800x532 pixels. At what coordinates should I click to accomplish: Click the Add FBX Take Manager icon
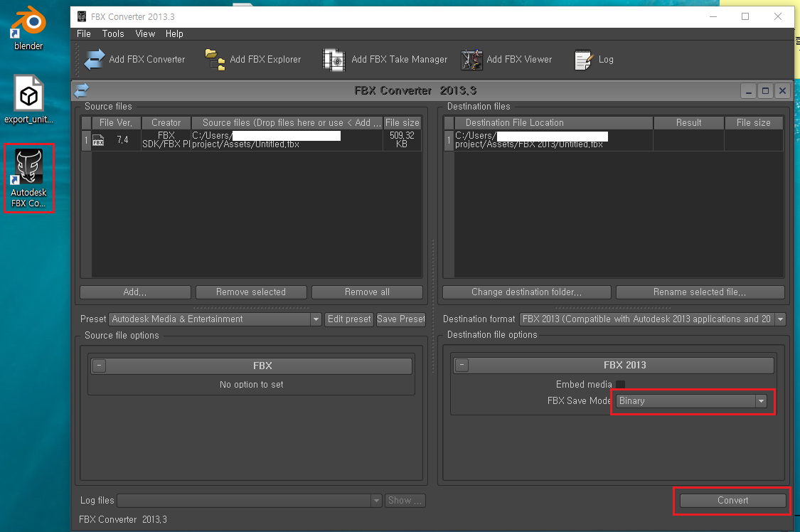[334, 60]
